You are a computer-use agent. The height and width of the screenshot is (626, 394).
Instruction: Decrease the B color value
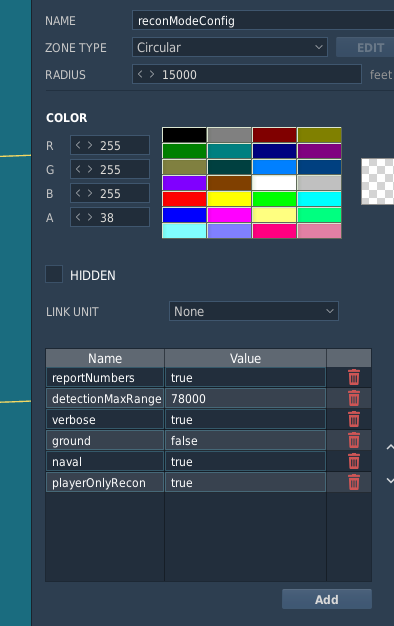pyautogui.click(x=78, y=193)
